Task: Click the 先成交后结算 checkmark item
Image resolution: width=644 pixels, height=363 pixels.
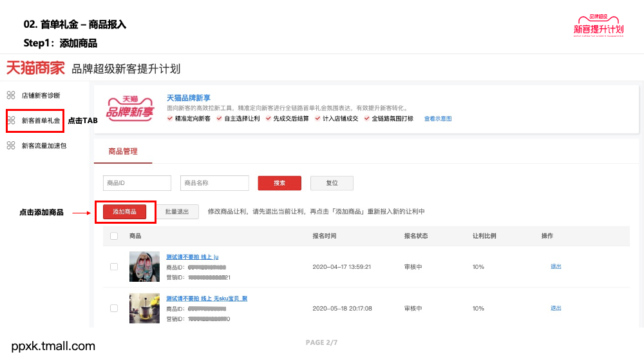Action: point(287,119)
